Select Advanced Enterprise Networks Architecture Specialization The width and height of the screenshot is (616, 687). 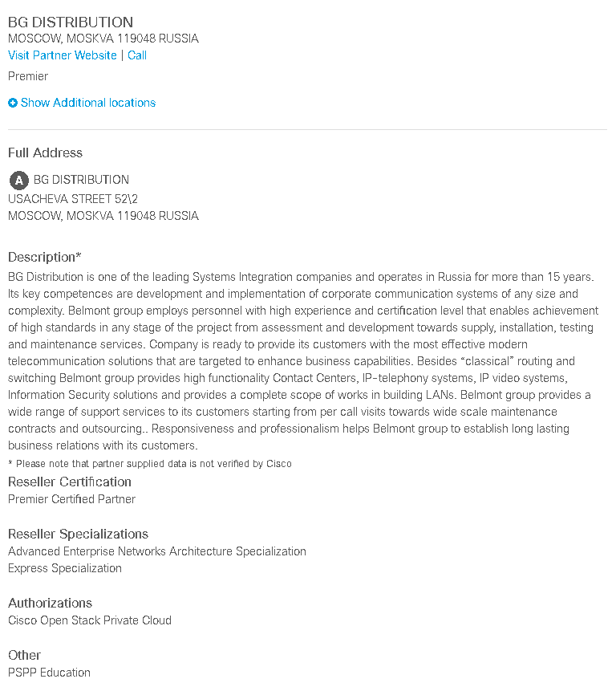(x=157, y=551)
